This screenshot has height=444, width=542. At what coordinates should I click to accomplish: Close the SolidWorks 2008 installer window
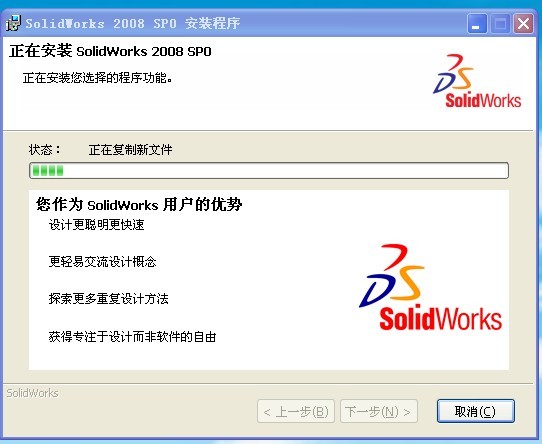coord(523,24)
